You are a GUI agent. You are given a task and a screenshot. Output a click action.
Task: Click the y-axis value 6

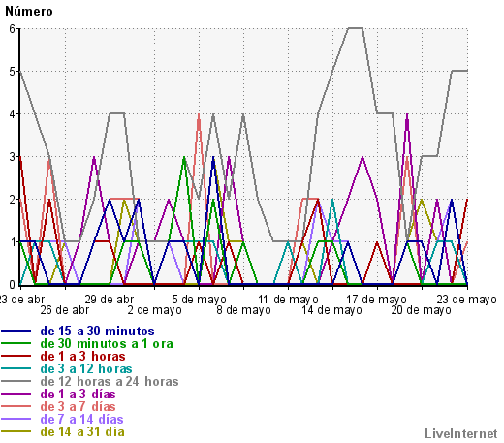point(13,29)
